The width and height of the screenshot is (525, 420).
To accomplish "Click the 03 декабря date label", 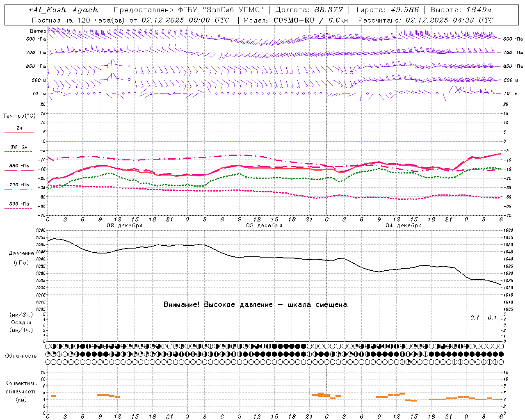I will (264, 226).
